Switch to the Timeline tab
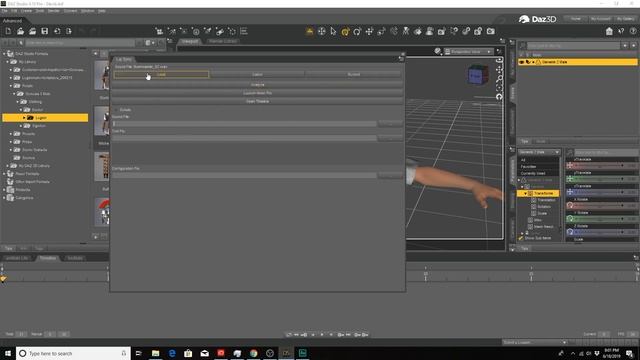The height and width of the screenshot is (360, 640). [48, 258]
